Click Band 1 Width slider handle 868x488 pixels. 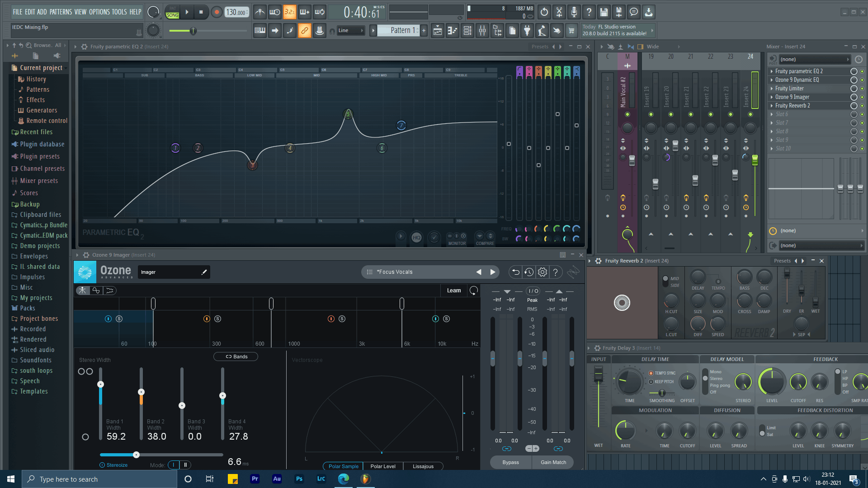[x=101, y=385]
